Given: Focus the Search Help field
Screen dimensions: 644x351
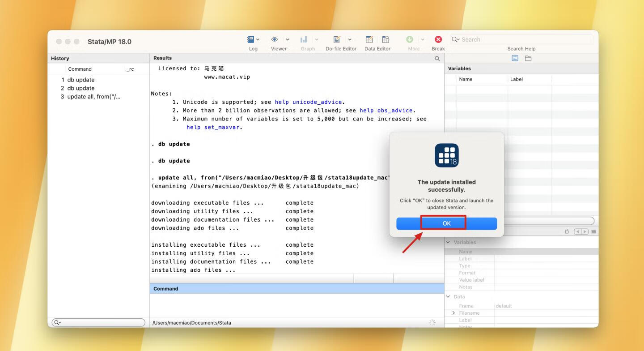Looking at the screenshot, I should (521, 39).
